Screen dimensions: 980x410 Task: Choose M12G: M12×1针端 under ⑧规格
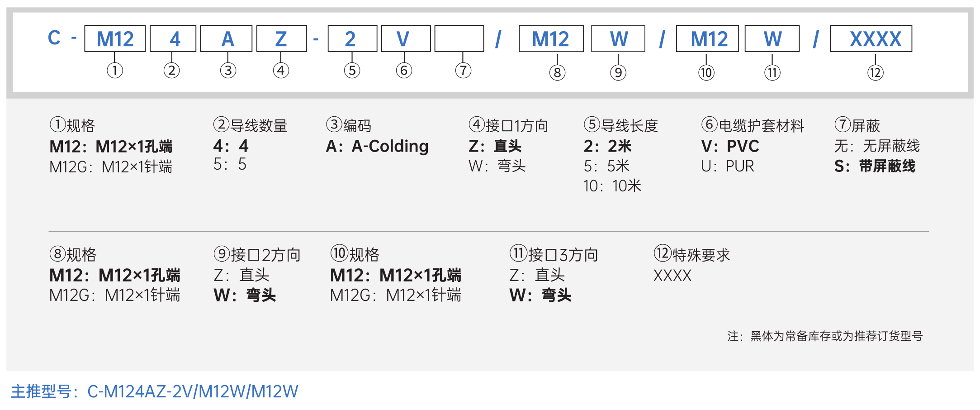(x=115, y=295)
